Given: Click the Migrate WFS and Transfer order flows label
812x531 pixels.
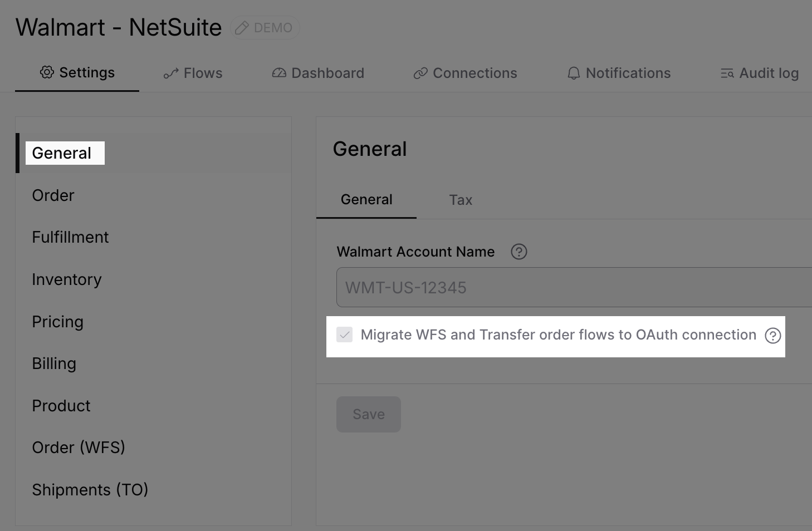Looking at the screenshot, I should click(559, 335).
